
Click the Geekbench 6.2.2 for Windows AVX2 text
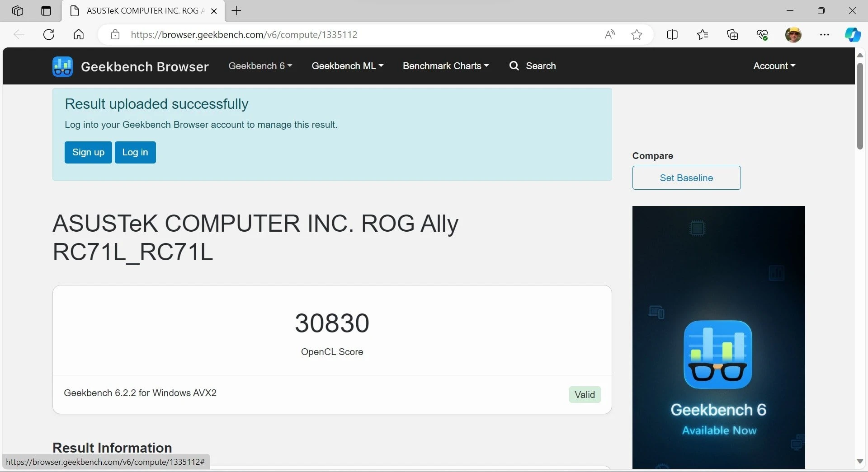pyautogui.click(x=140, y=393)
